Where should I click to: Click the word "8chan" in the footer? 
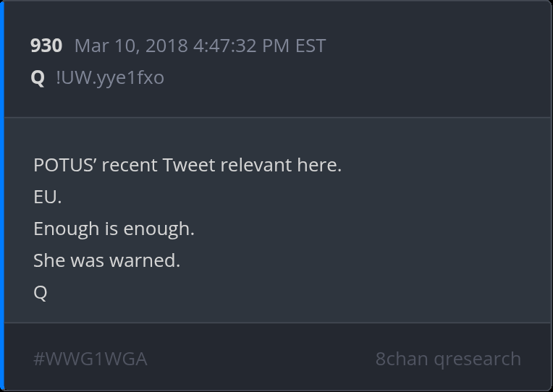click(401, 359)
